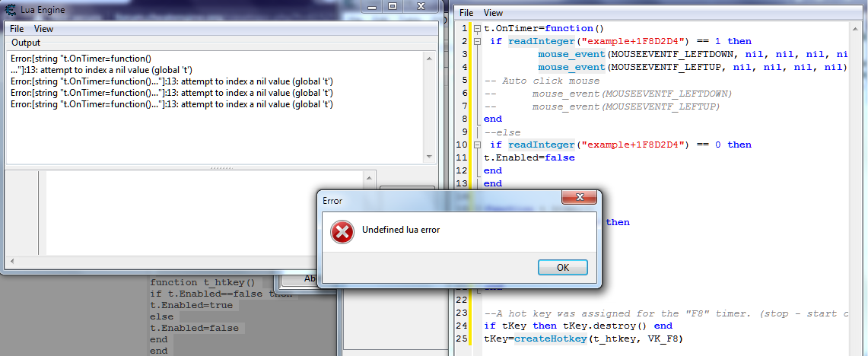Collapse the fold marker at line 2
868x356 pixels.
click(477, 42)
